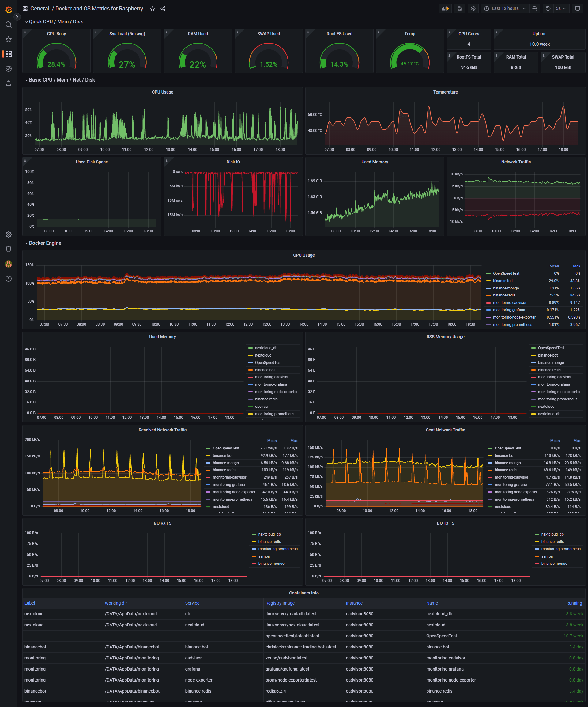The image size is (588, 707).
Task: Click the Add panel icon
Action: pyautogui.click(x=445, y=8)
